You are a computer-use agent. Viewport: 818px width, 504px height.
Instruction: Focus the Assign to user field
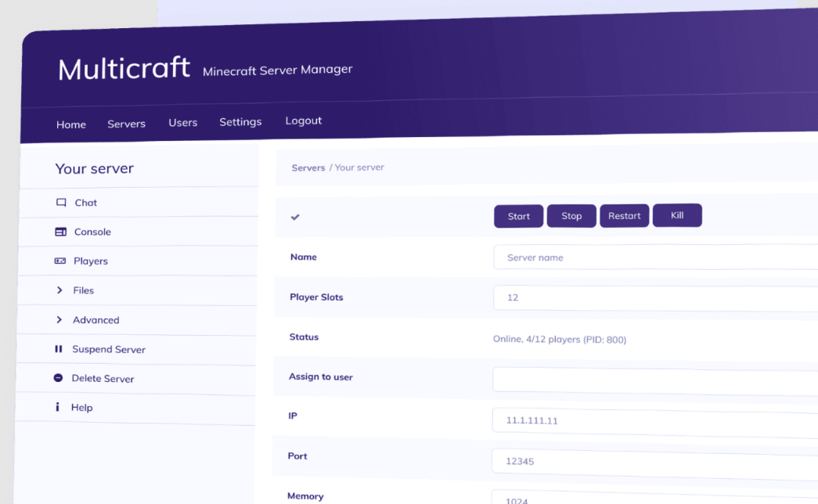coord(655,381)
